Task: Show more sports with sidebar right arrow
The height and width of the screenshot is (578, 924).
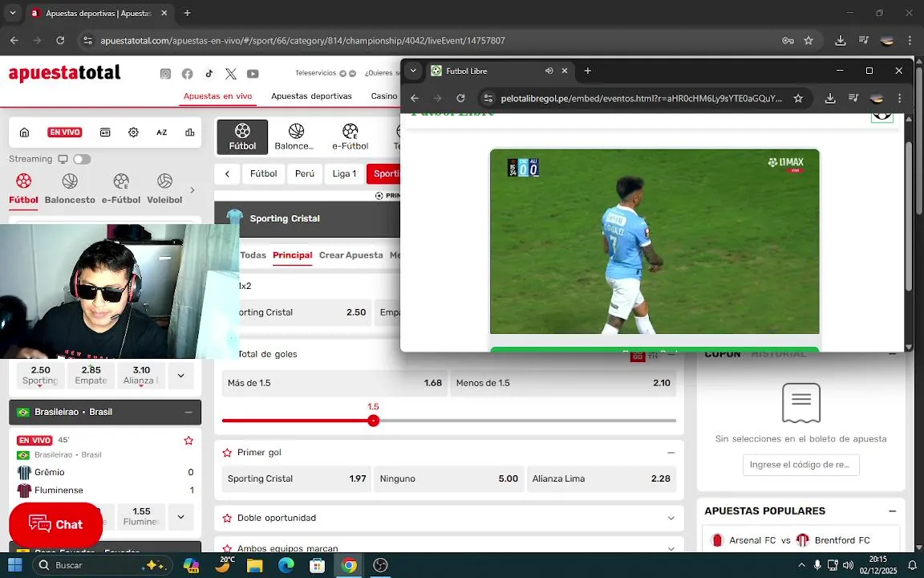Action: tap(192, 190)
